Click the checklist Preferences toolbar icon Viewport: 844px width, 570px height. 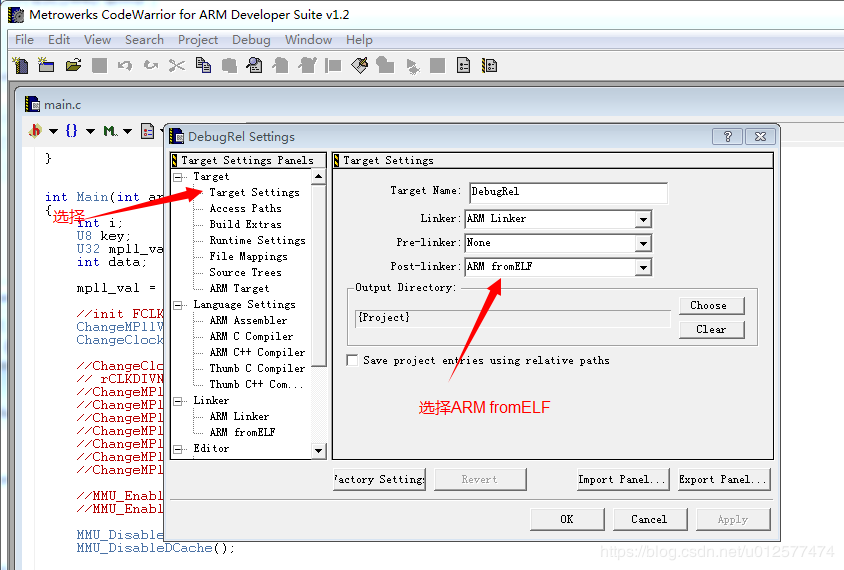click(463, 66)
